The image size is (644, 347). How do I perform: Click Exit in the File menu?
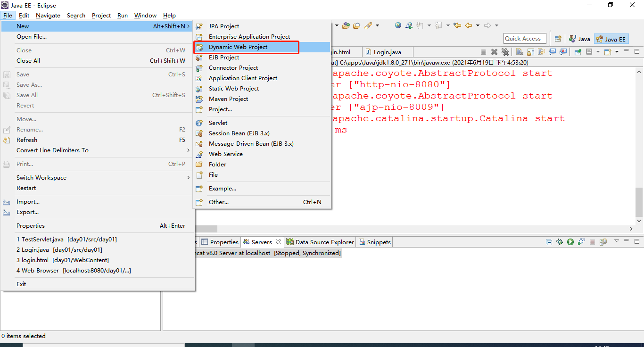(98, 284)
